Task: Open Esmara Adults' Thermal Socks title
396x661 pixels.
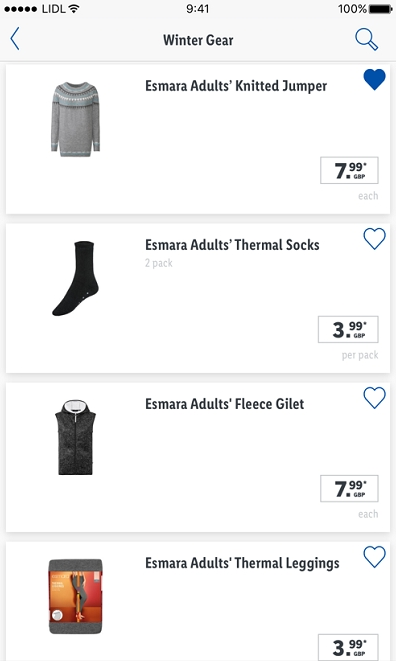Action: pos(232,245)
